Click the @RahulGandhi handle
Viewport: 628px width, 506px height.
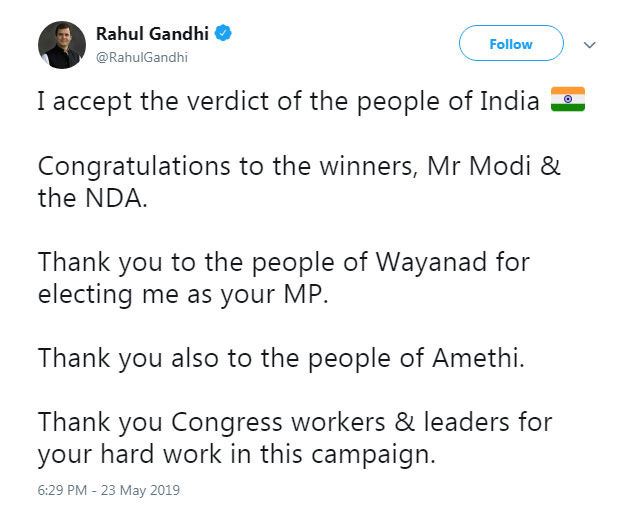tap(141, 57)
